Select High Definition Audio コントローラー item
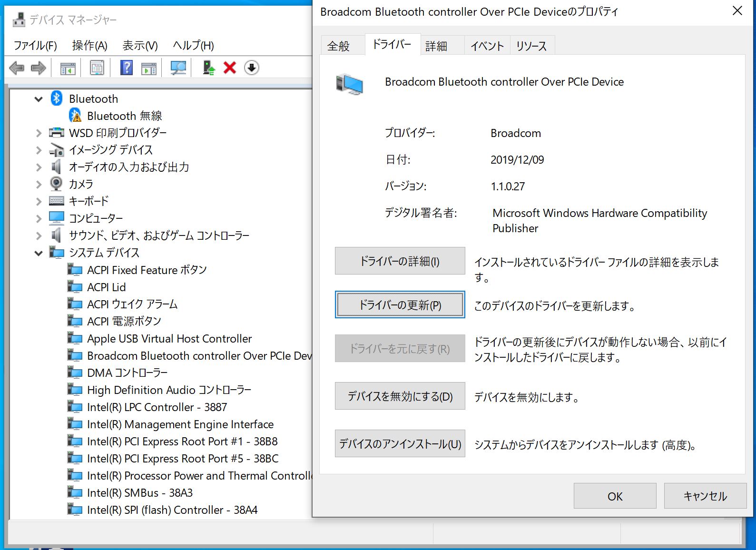Image resolution: width=756 pixels, height=550 pixels. [169, 390]
